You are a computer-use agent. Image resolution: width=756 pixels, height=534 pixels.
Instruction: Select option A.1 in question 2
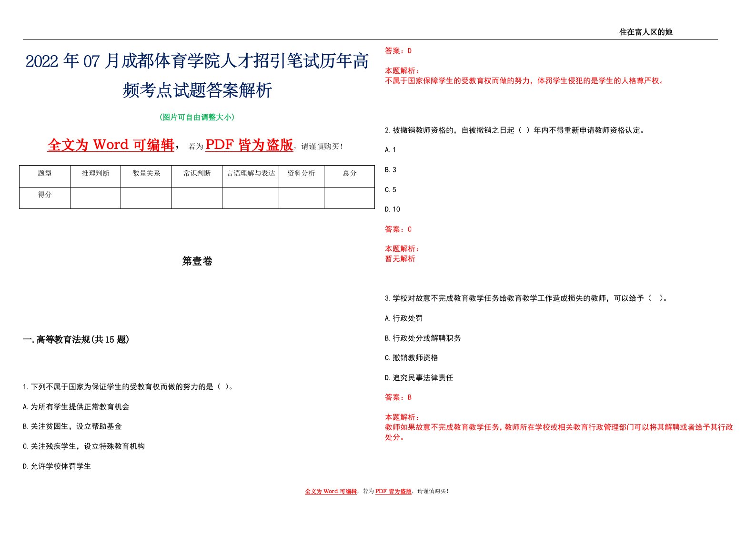391,150
